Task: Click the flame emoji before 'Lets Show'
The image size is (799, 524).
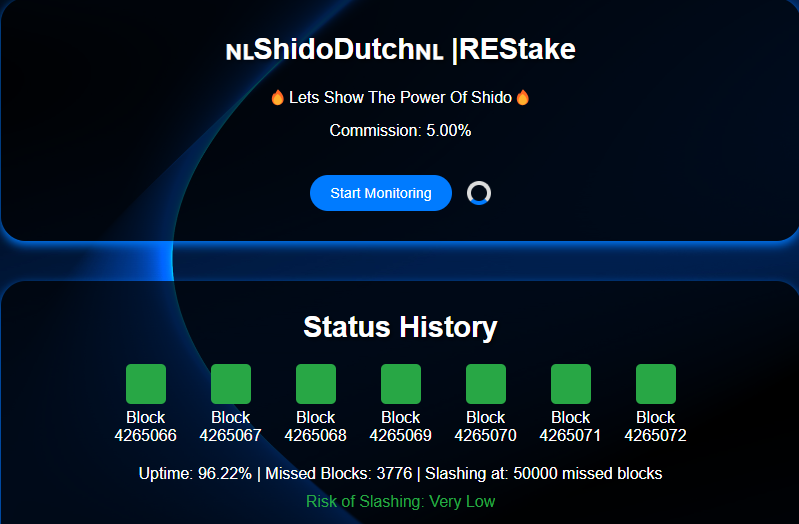Action: point(278,97)
